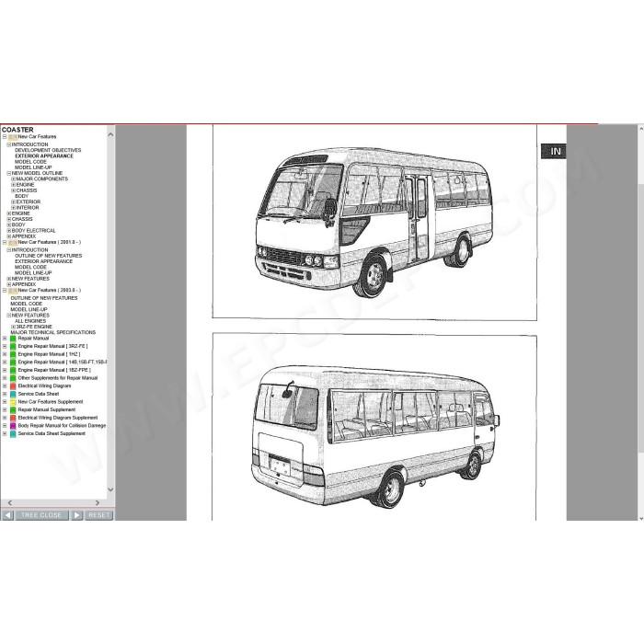The height and width of the screenshot is (644, 644).
Task: Click the tree panel scroll-right arrow
Action: 98,502
